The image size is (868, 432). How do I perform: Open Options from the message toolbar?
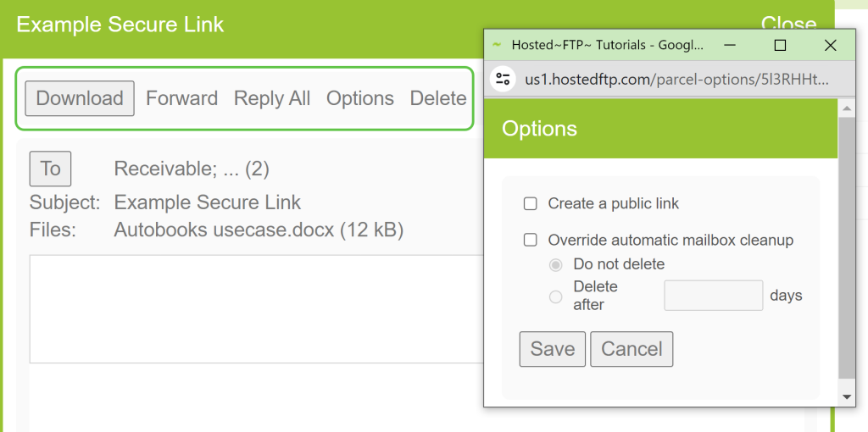[x=360, y=98]
